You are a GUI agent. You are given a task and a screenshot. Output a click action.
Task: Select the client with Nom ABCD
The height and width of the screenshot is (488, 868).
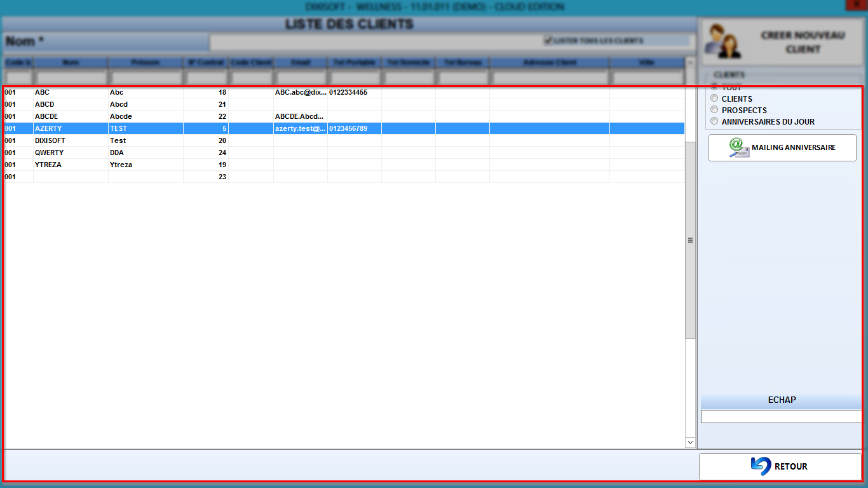44,104
